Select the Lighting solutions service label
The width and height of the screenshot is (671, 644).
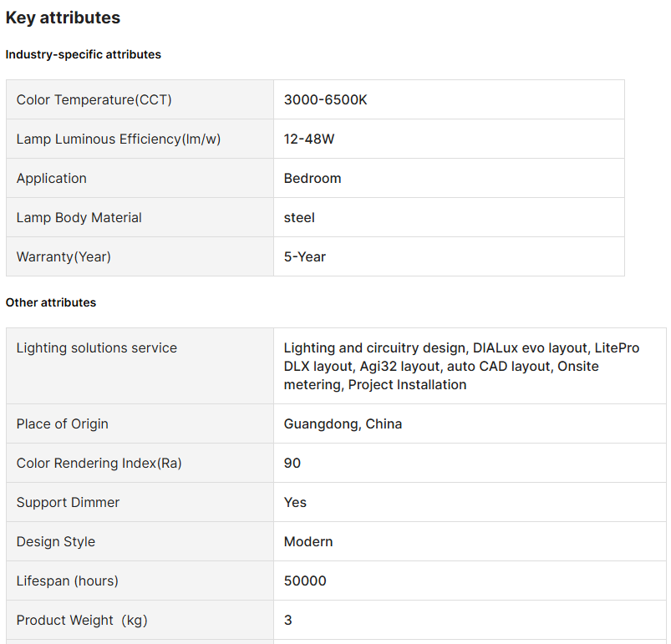tap(97, 348)
